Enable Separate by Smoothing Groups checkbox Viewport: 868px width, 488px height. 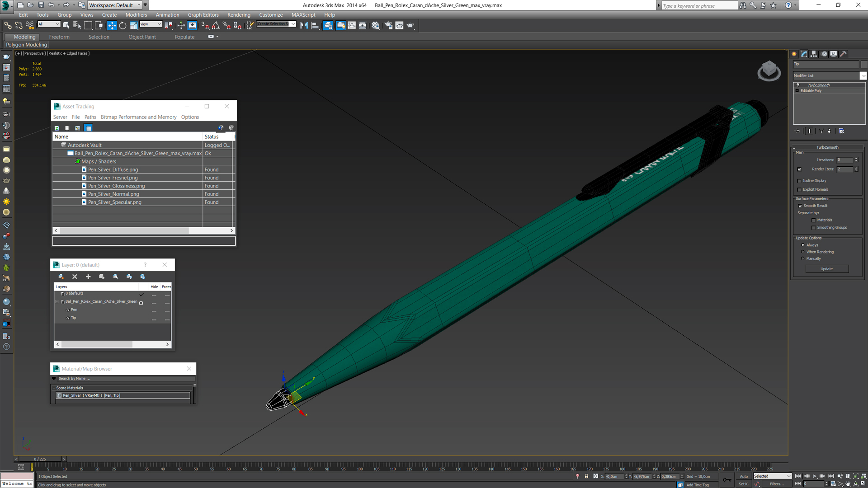(x=814, y=228)
